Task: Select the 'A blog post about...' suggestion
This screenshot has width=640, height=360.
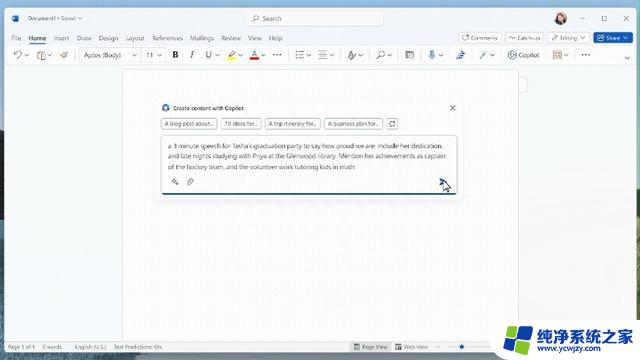Action: pos(189,124)
